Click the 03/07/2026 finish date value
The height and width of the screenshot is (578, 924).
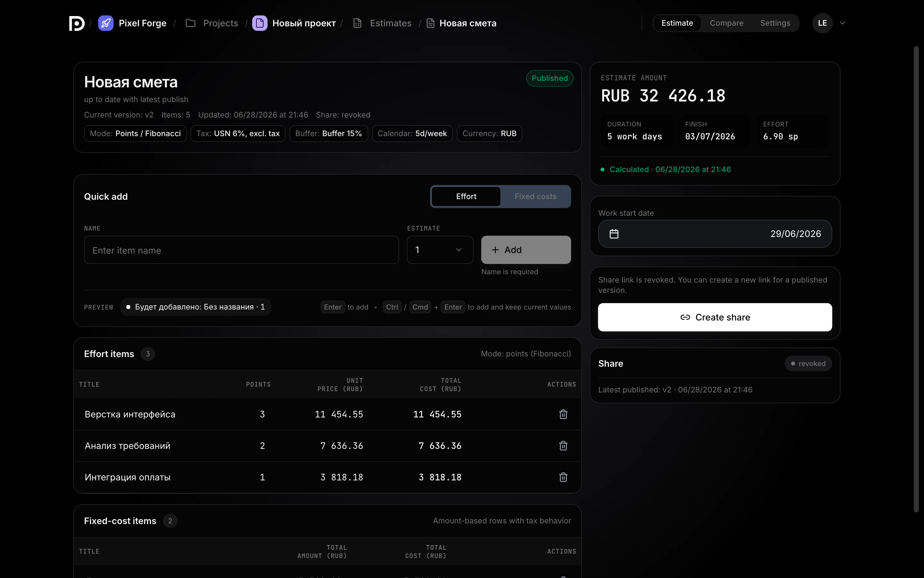tap(710, 136)
